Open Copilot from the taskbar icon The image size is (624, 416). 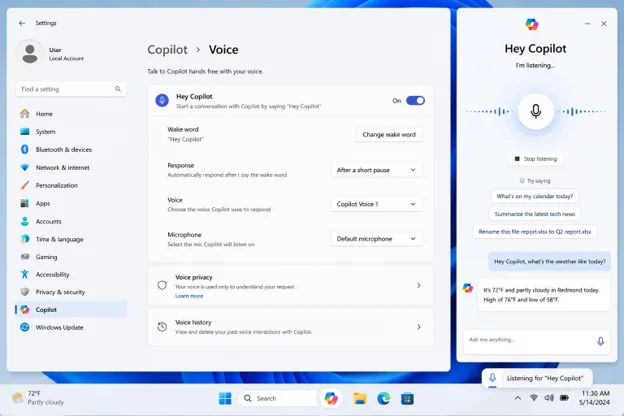point(331,398)
